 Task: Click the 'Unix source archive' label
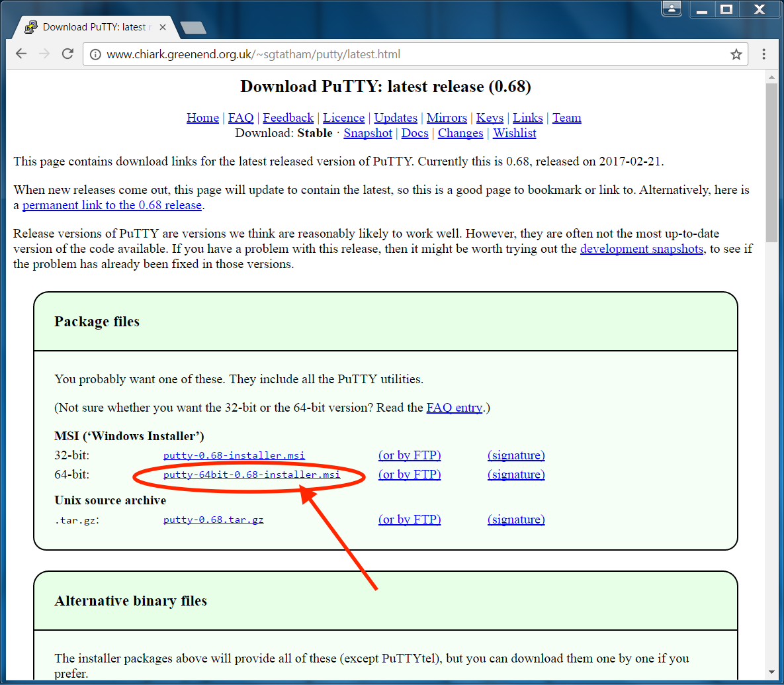pos(110,500)
